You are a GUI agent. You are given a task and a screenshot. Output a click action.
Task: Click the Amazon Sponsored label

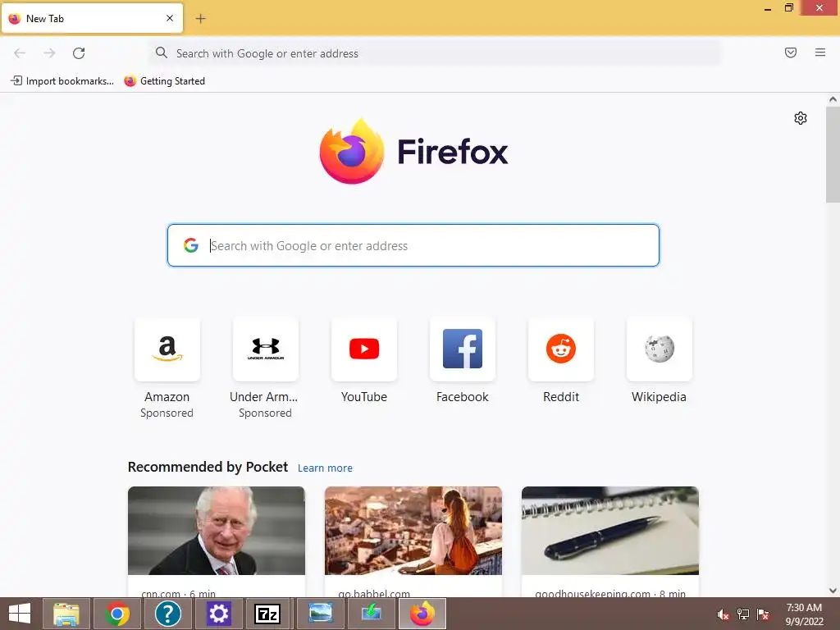tap(167, 413)
